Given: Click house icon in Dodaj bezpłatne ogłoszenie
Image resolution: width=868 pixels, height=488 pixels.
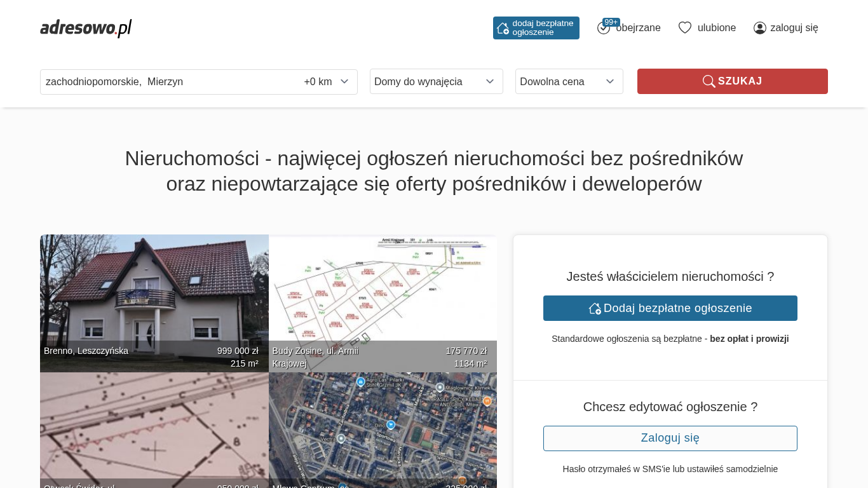Looking at the screenshot, I should 595,308.
